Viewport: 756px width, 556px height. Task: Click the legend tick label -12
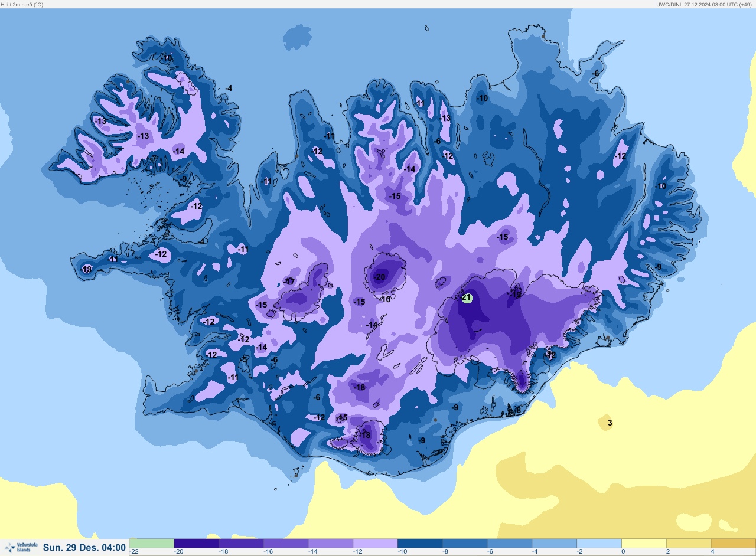[x=357, y=552]
